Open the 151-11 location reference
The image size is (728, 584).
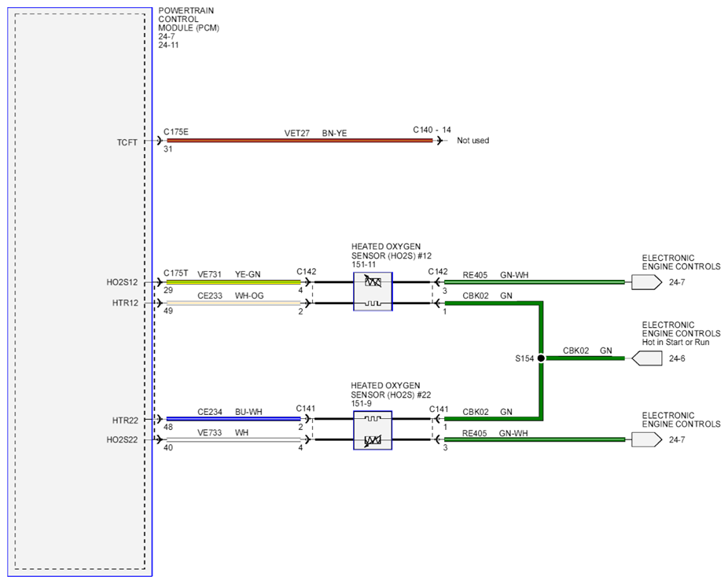363,265
